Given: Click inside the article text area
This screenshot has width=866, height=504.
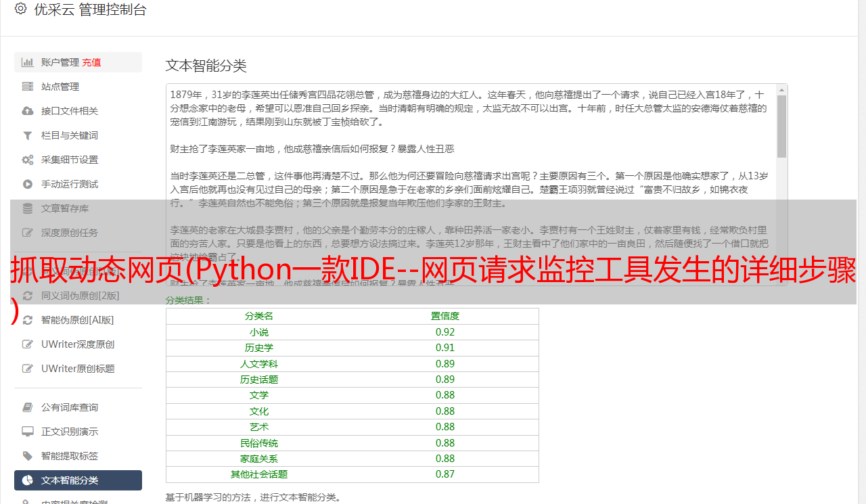Looking at the screenshot, I should (471, 185).
